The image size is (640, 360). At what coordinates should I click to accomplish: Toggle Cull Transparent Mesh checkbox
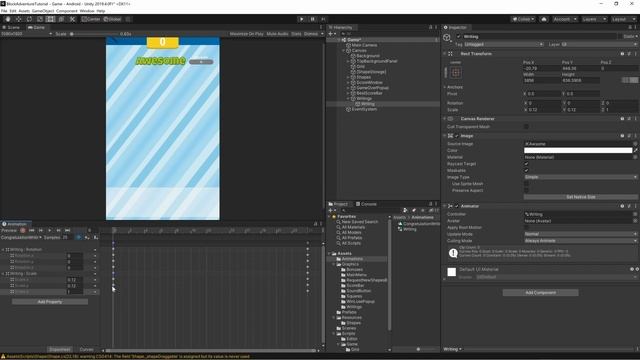tap(527, 127)
